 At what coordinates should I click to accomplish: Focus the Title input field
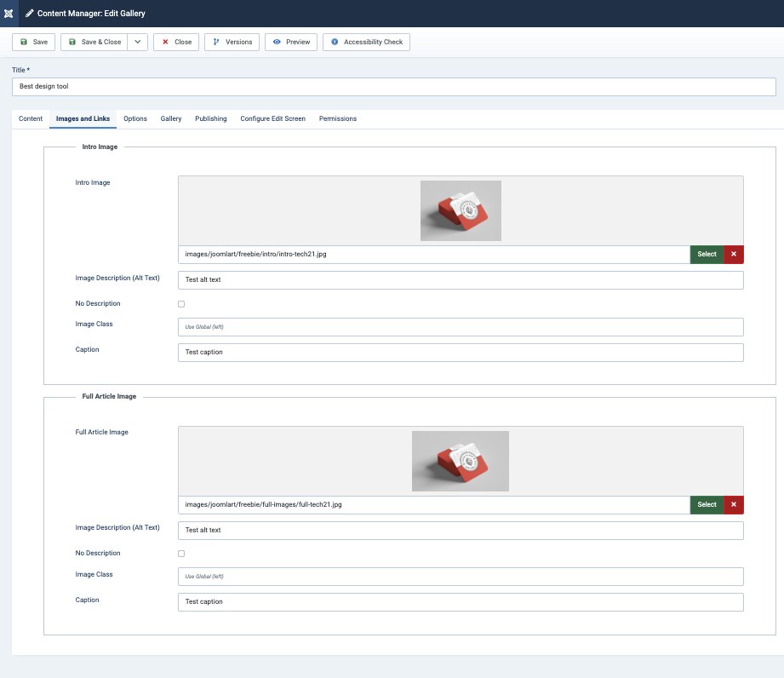393,87
